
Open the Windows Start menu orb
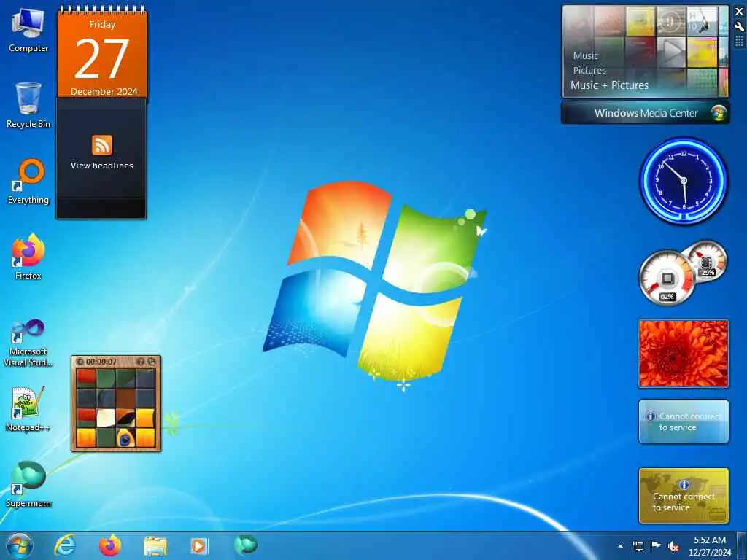pyautogui.click(x=19, y=545)
